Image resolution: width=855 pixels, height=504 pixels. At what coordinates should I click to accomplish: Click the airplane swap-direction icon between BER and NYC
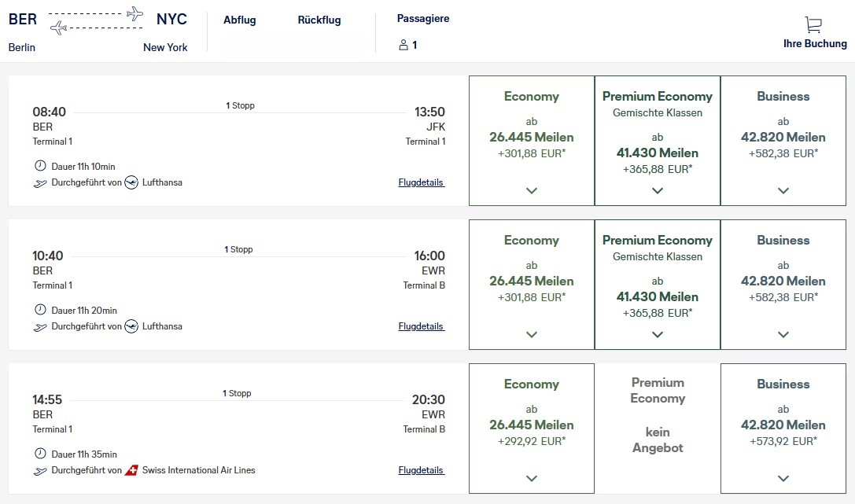94,21
